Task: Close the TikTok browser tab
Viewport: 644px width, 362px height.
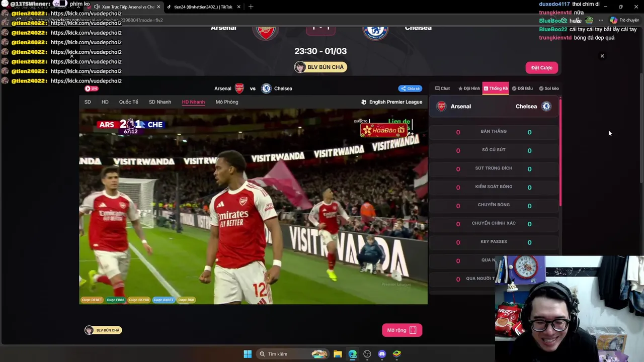Action: (x=238, y=7)
